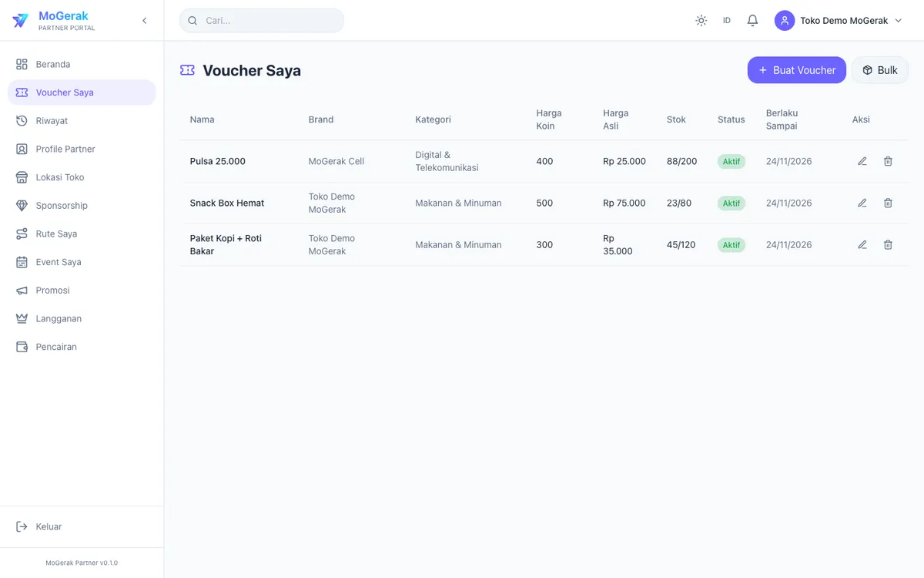924x578 pixels.
Task: Delete the Paket Kopi + Roti Bakar voucher
Action: [x=888, y=244]
